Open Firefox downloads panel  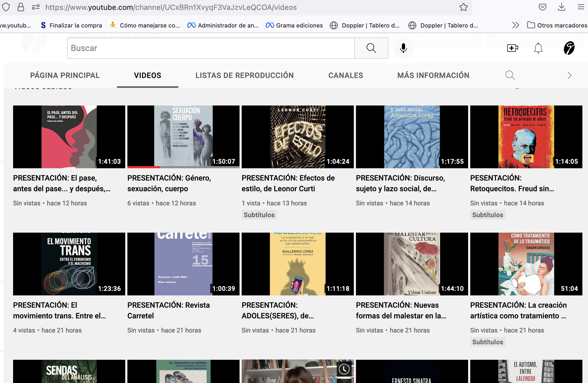[562, 7]
